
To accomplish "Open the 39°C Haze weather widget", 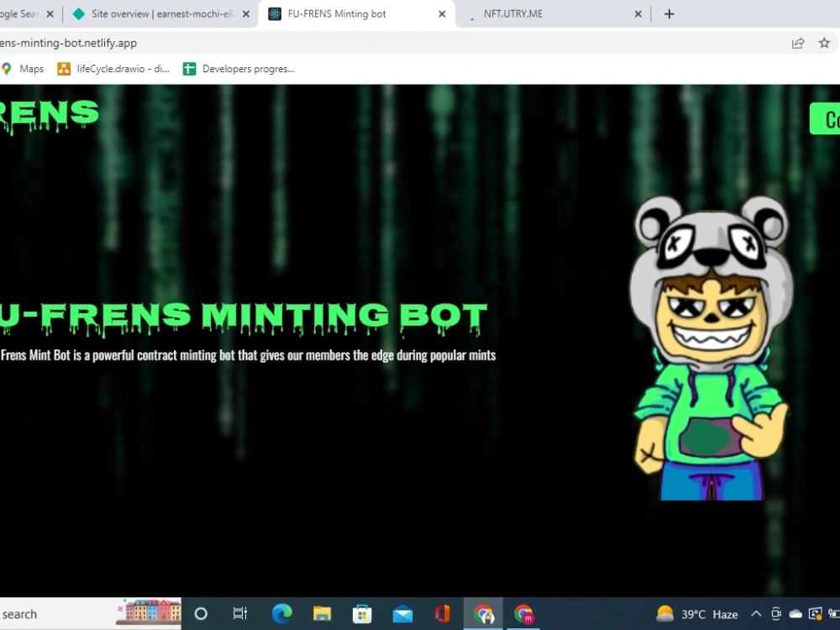I will pyautogui.click(x=696, y=614).
